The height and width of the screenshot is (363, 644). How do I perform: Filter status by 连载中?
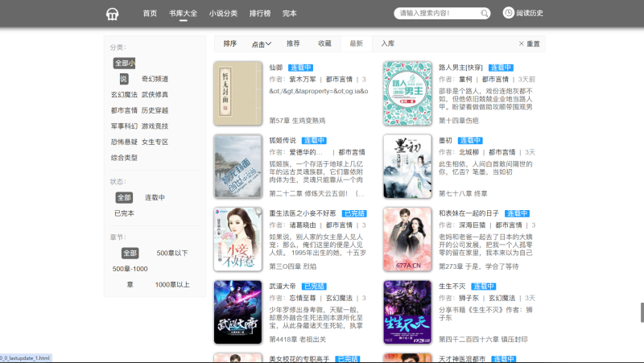tap(155, 197)
